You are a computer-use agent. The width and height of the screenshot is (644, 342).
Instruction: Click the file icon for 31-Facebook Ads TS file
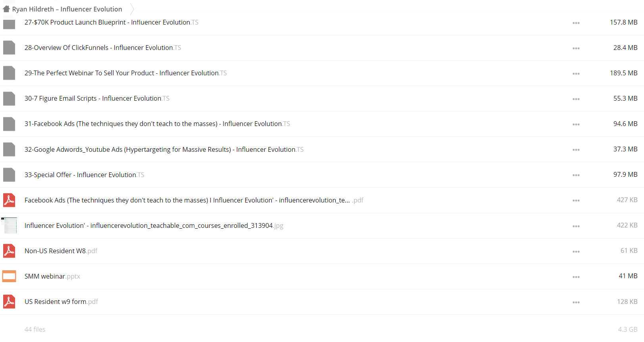(9, 124)
